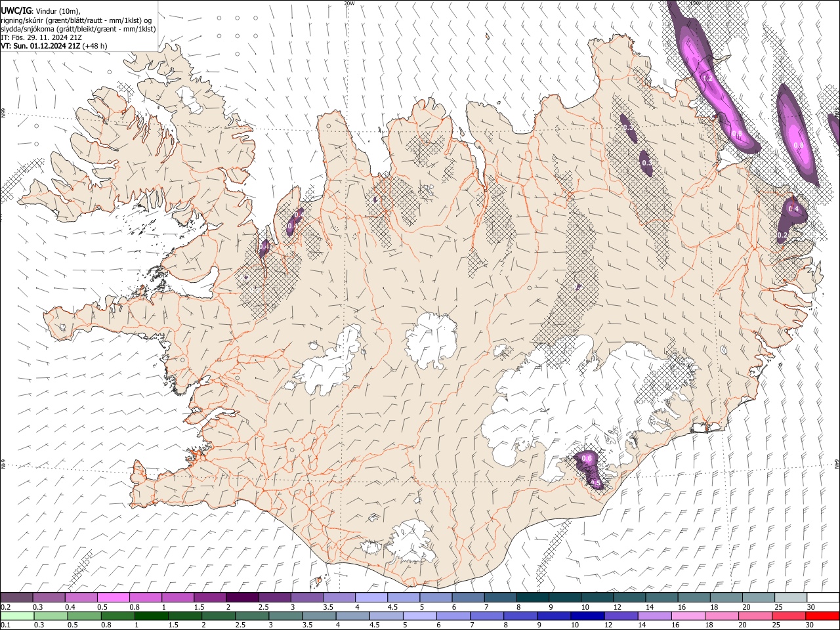Pick the dark mauve 0.2 snow legend swatch
Image resolution: width=840 pixels, height=630 pixels.
coord(16,597)
